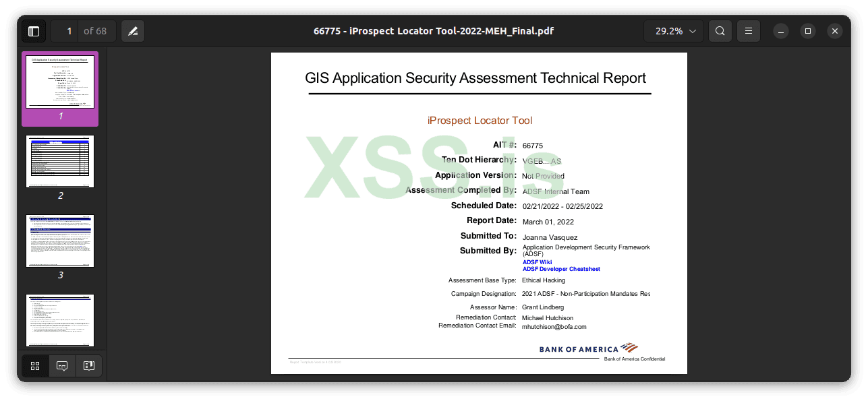Jump to page 4 thumbnail

[60, 320]
